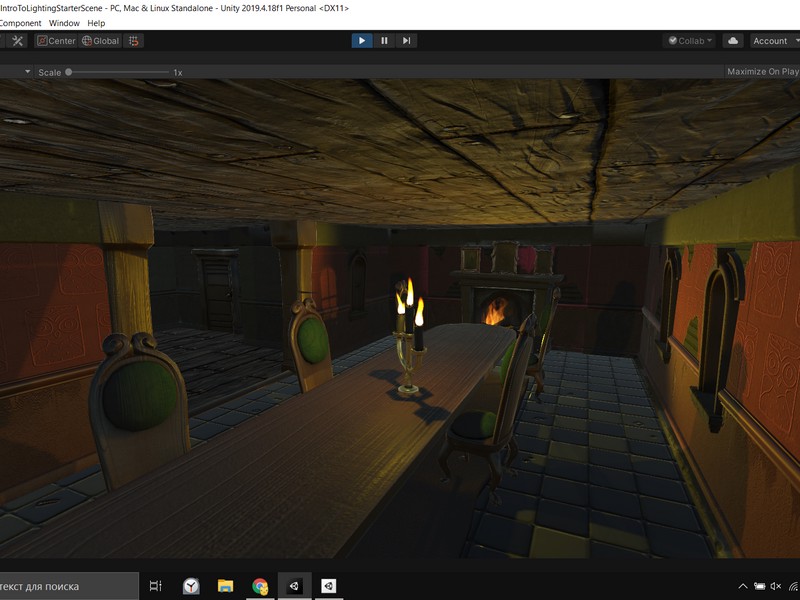Expand the Collab dropdown arrow
Screen dimensions: 800x600
708,41
